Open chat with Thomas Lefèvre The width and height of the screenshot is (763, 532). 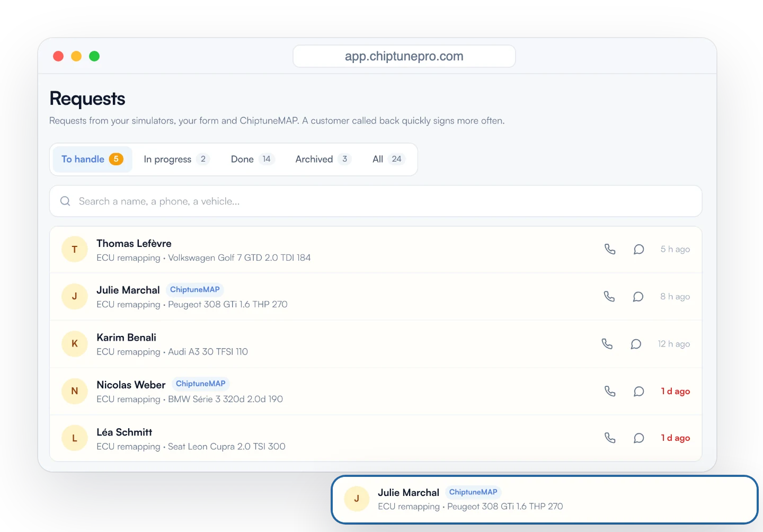tap(639, 249)
